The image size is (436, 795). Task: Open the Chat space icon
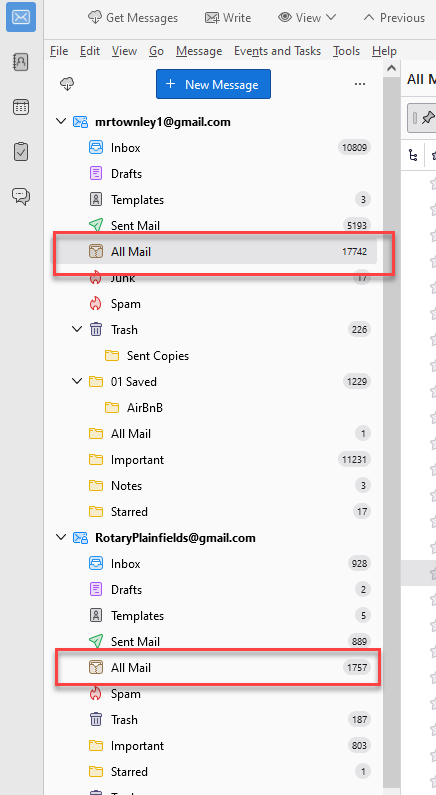(21, 196)
